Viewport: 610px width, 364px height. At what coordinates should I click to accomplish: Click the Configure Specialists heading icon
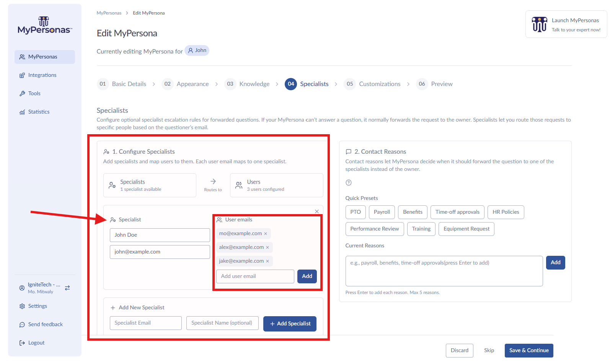(106, 152)
